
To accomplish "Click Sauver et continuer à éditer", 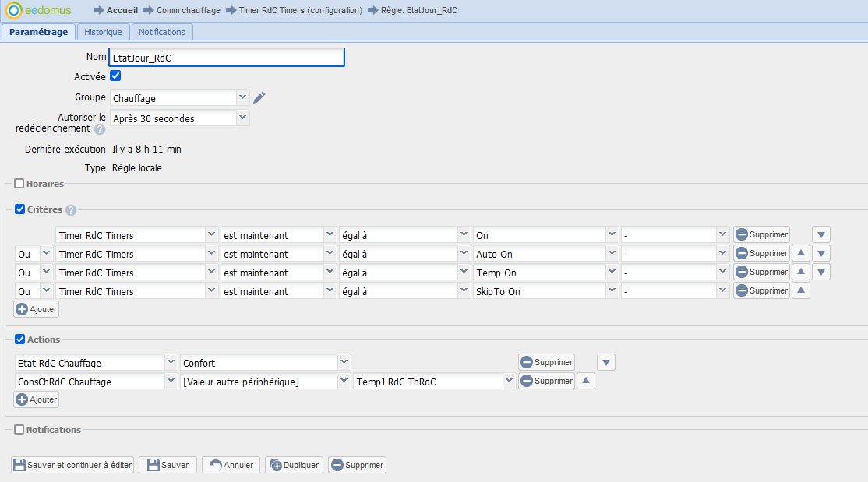I will point(72,465).
